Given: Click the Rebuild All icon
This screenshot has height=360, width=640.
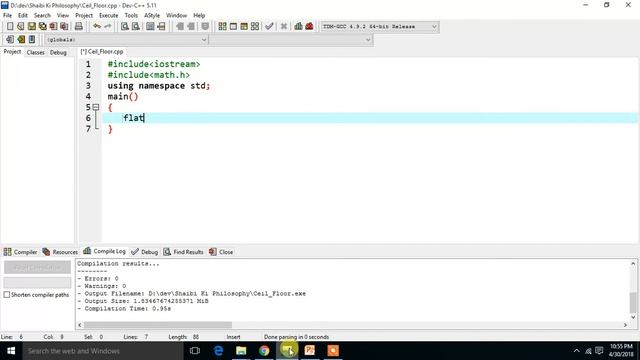Looking at the screenshot, I should 255,27.
